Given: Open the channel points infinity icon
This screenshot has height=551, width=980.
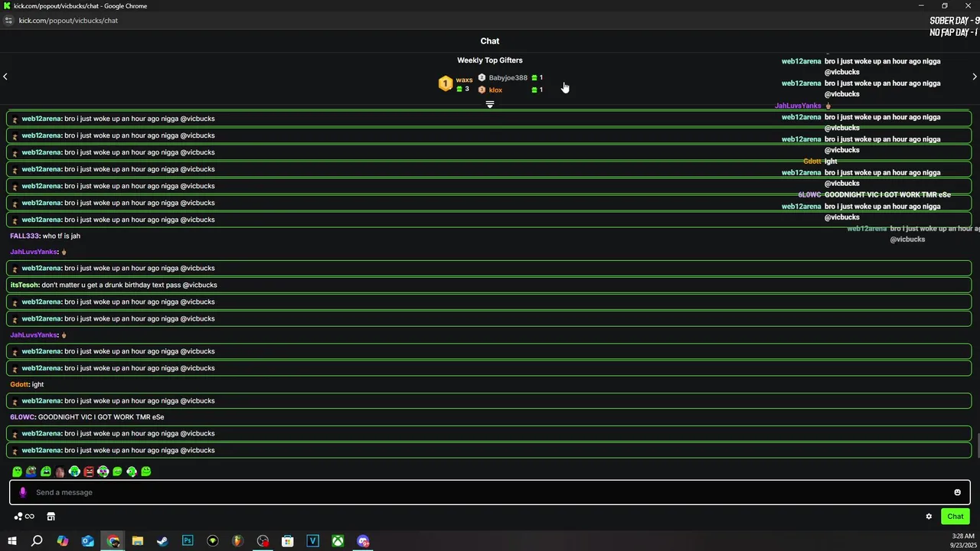Looking at the screenshot, I should click(x=30, y=517).
